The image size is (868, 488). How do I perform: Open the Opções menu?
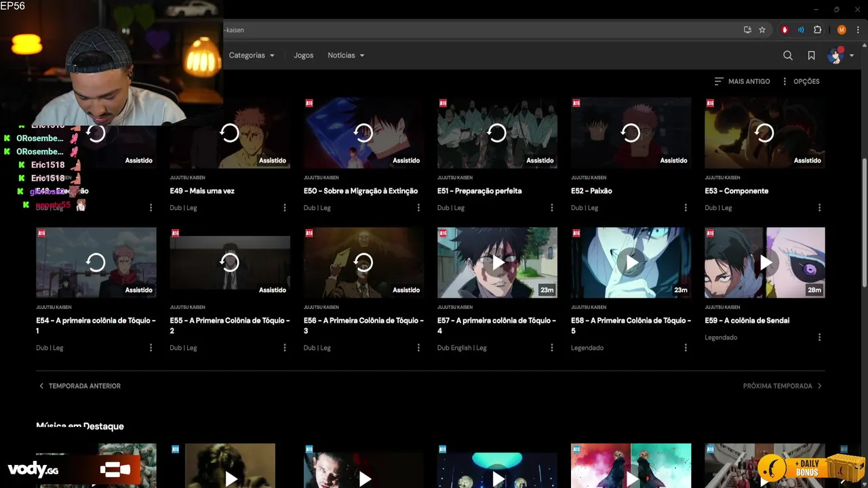(x=800, y=81)
